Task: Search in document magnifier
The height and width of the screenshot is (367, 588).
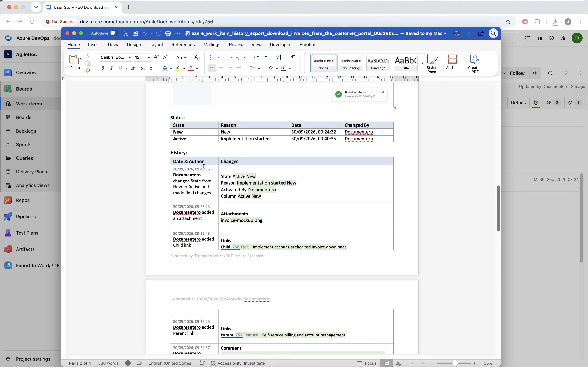Action: pyautogui.click(x=494, y=33)
